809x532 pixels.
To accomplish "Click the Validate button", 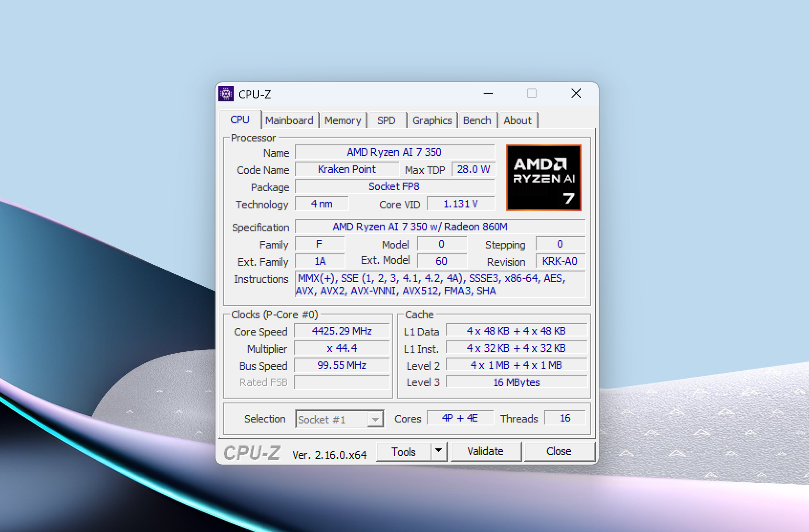I will (485, 451).
